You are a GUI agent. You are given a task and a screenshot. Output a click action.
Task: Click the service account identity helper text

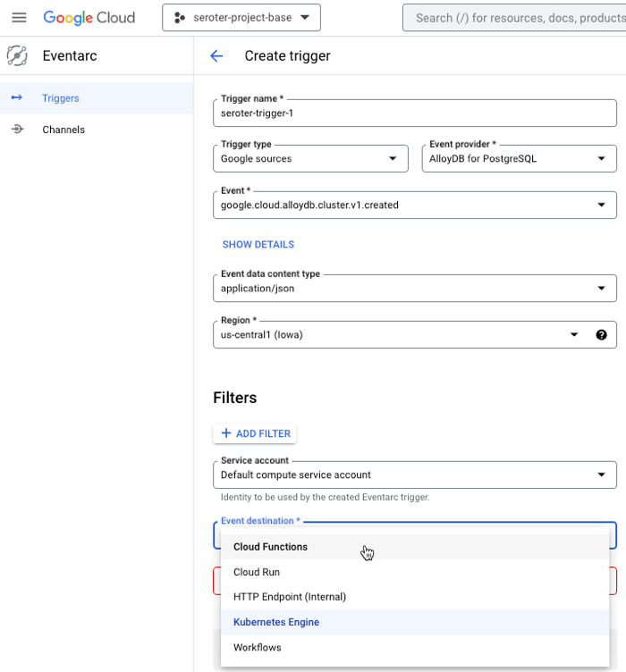click(325, 497)
